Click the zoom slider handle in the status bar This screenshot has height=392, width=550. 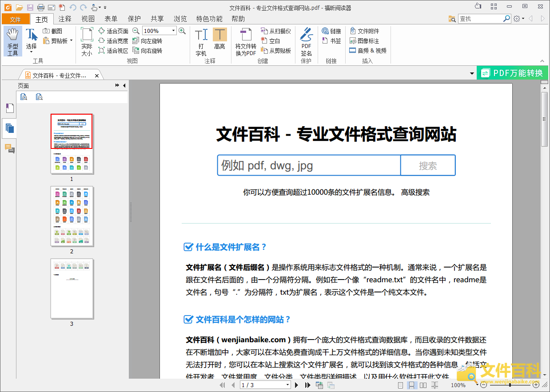[509, 385]
